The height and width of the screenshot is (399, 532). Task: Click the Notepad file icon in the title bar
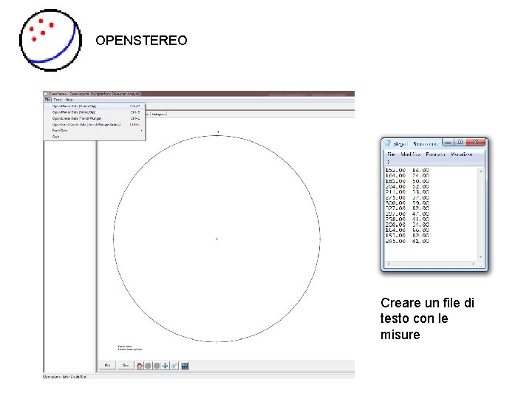pos(388,143)
